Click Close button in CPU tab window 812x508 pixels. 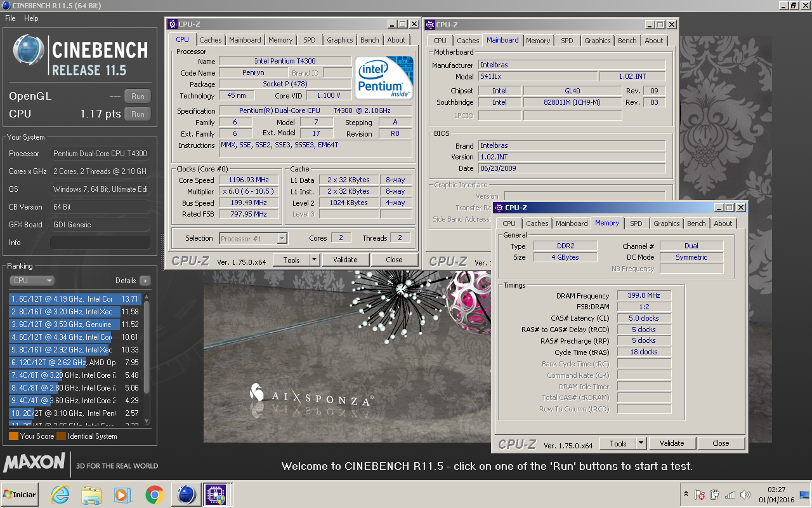(x=394, y=260)
